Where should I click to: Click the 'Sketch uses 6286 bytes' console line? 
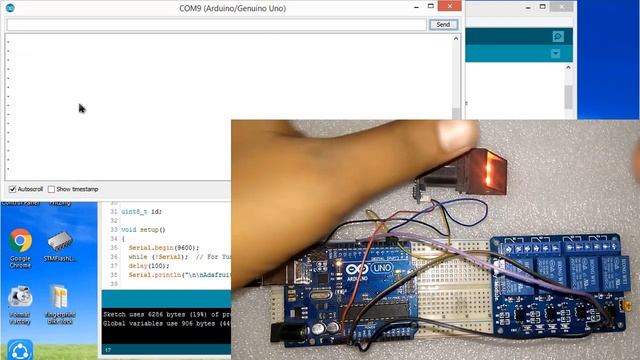coord(167,314)
